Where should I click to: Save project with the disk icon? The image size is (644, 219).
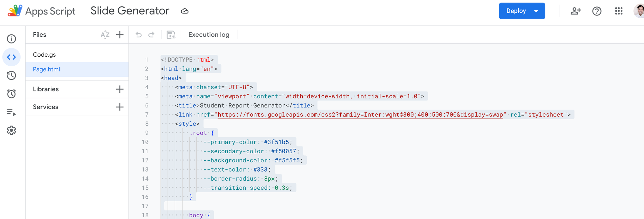pos(171,35)
